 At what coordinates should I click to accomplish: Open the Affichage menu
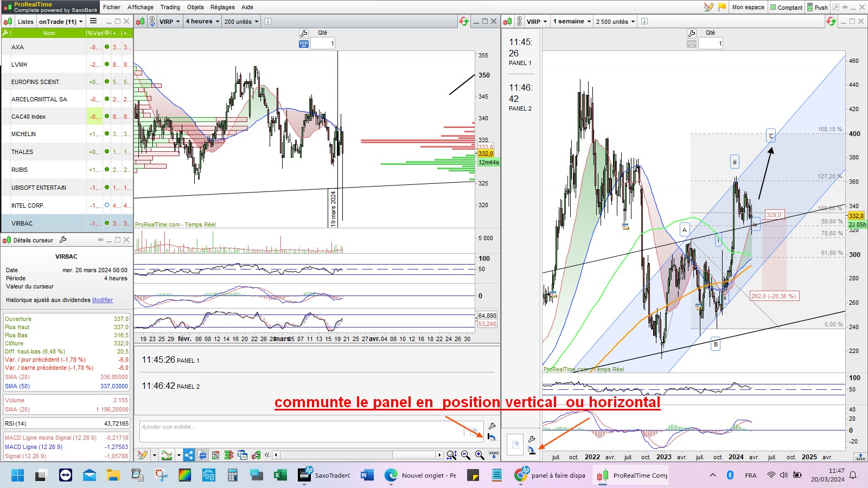(141, 7)
